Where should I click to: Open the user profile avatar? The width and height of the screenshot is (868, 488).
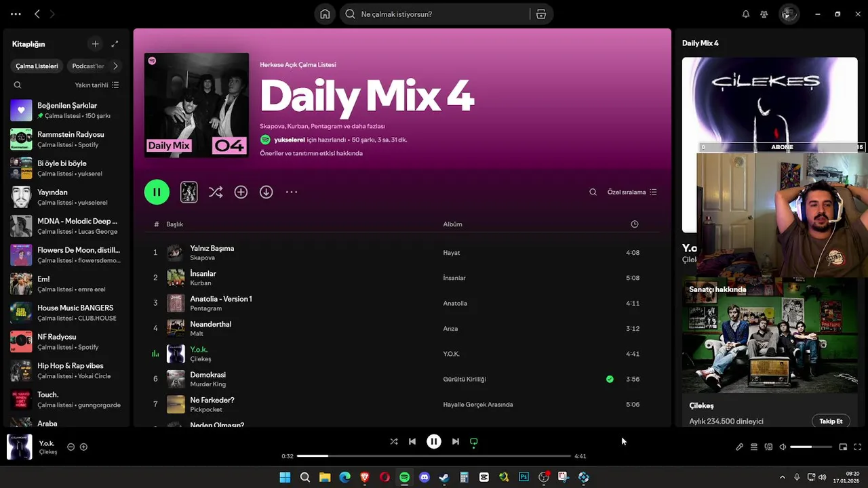coord(789,14)
